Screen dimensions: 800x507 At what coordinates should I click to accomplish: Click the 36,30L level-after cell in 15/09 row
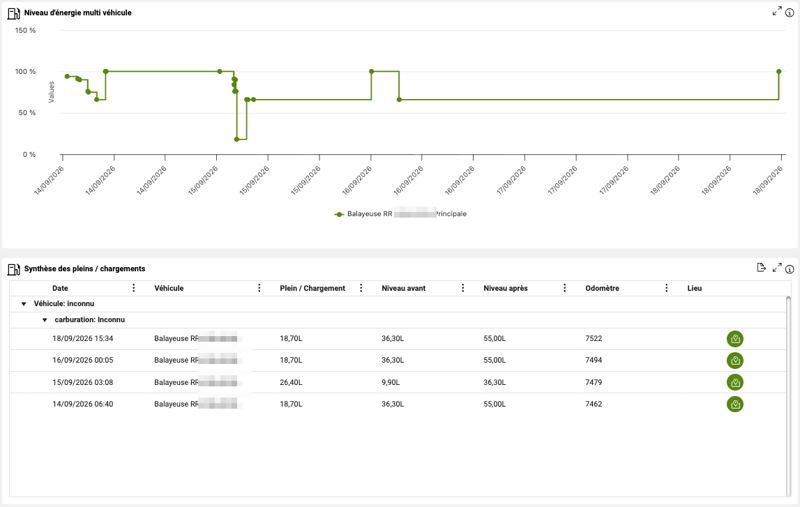[x=495, y=383]
